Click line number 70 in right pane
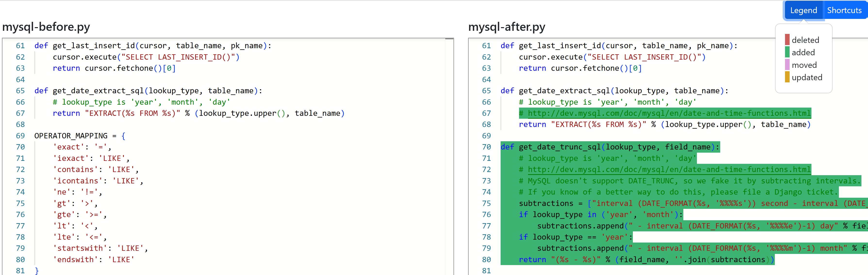This screenshot has height=275, width=868. [486, 147]
